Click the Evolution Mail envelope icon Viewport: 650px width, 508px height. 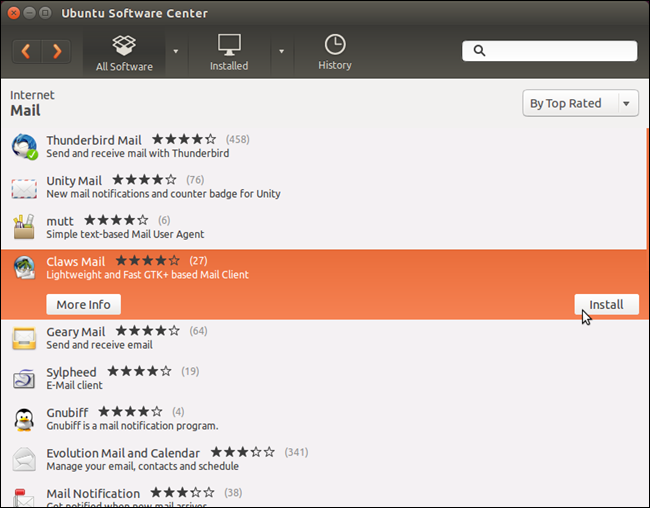(x=24, y=459)
